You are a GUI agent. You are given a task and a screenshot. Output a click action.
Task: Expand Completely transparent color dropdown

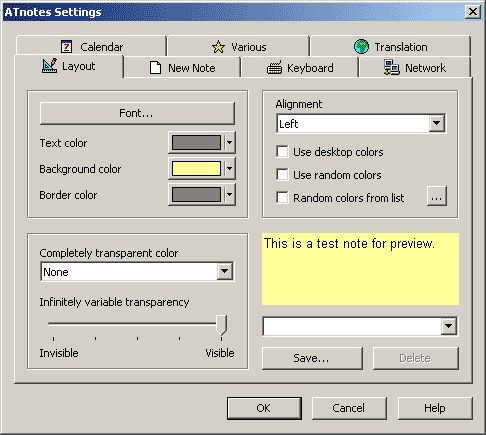click(x=137, y=272)
